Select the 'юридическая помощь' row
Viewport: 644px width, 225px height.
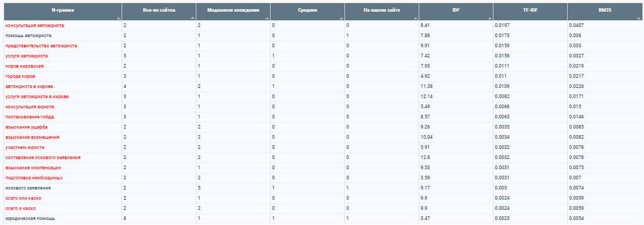[322, 218]
